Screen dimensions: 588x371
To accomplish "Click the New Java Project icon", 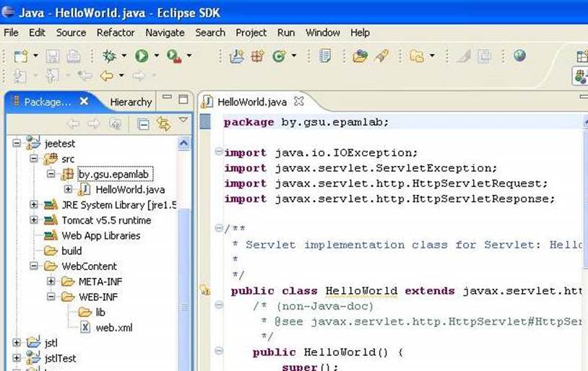I will (x=237, y=56).
